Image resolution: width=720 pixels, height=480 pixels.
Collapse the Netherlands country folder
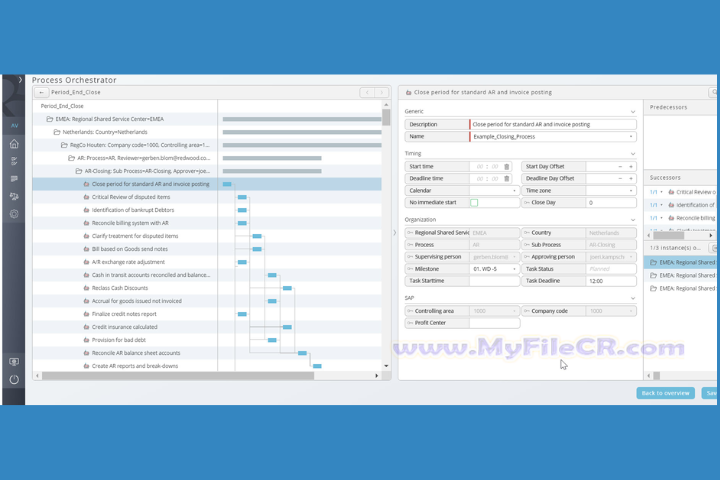pos(57,132)
